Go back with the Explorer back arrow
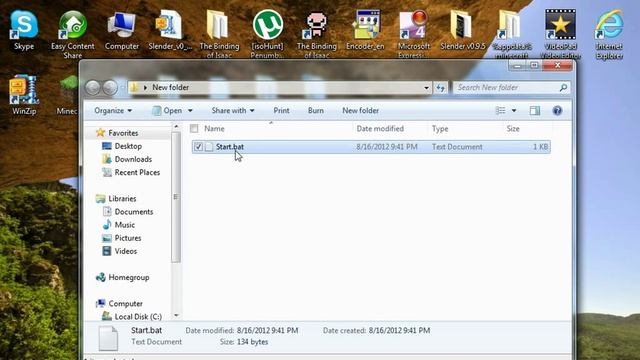 (93, 87)
